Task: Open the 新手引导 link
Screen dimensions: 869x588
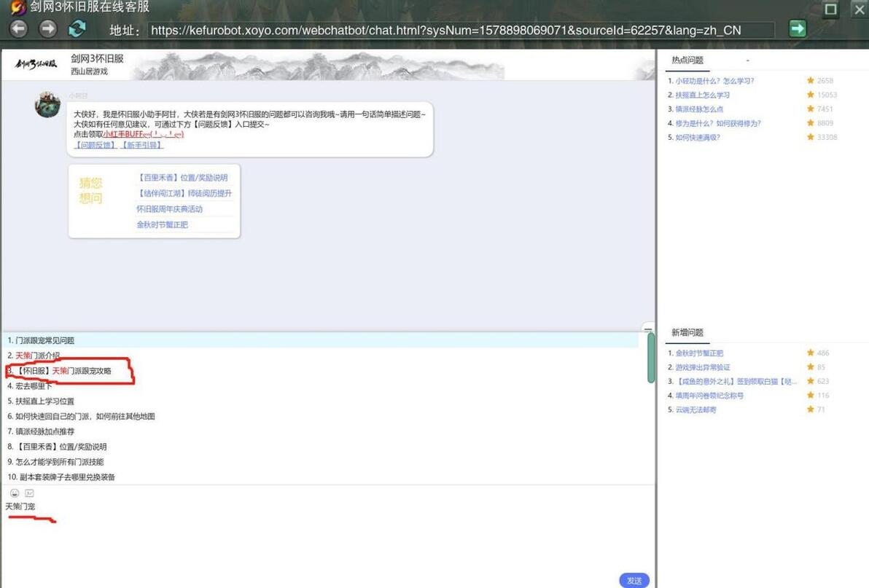Action: pos(141,144)
